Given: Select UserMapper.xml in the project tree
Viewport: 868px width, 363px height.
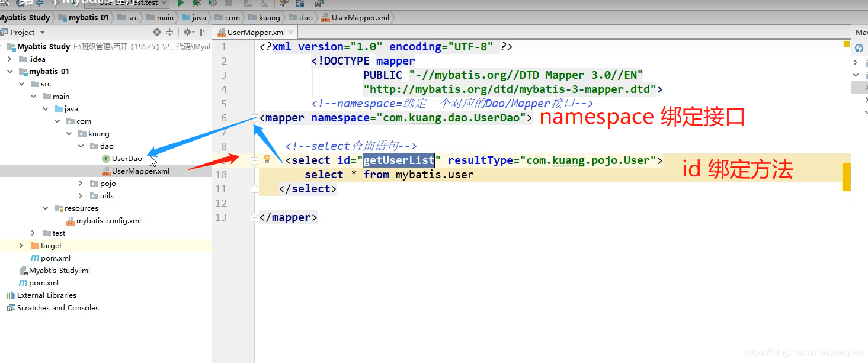Looking at the screenshot, I should point(140,171).
